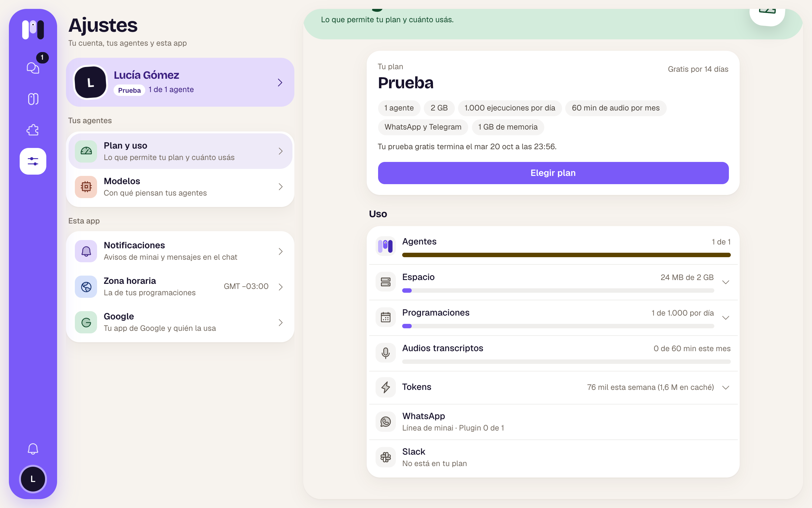Click the 1.000 ejecuciones por día chip
The height and width of the screenshot is (508, 812).
(x=510, y=108)
